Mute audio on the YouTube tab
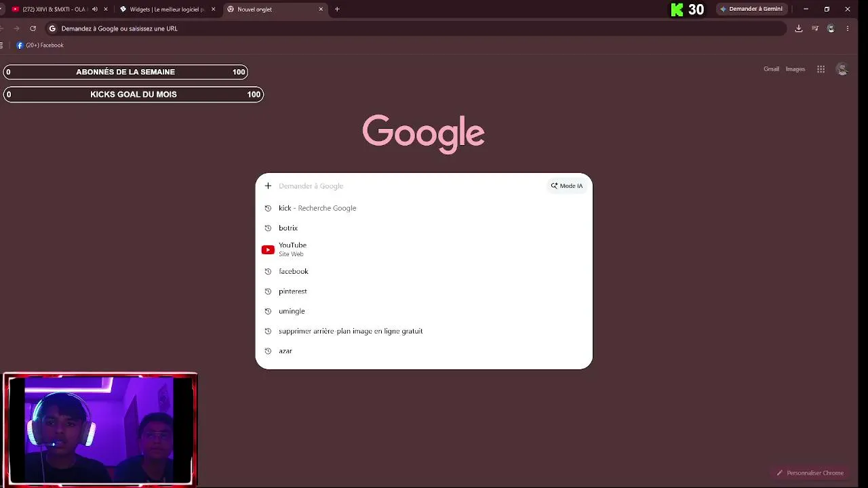The height and width of the screenshot is (488, 868). click(94, 9)
